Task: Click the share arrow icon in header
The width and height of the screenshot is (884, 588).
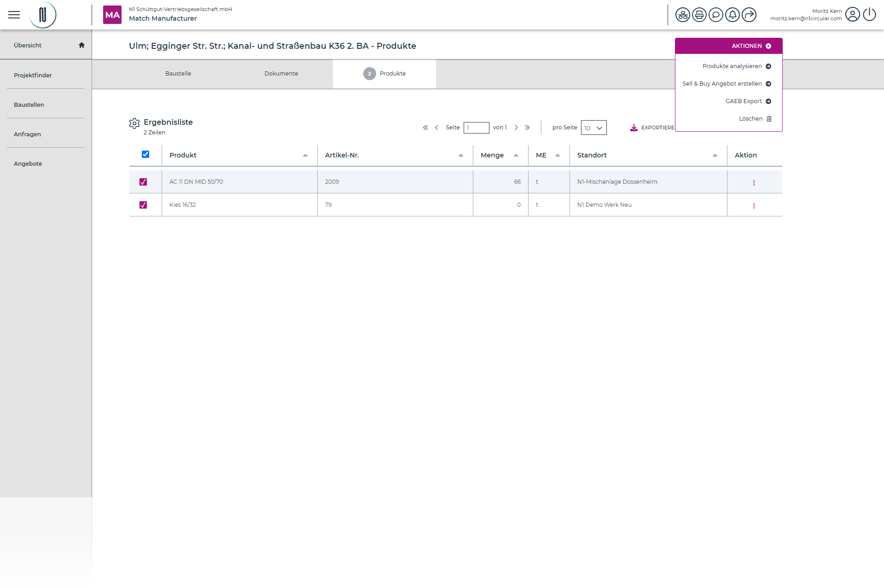Action: click(749, 15)
